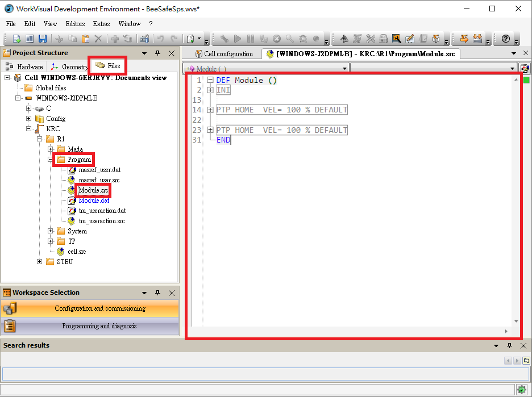Select tm_useraction.src in the tree
532x397 pixels.
[x=102, y=221]
